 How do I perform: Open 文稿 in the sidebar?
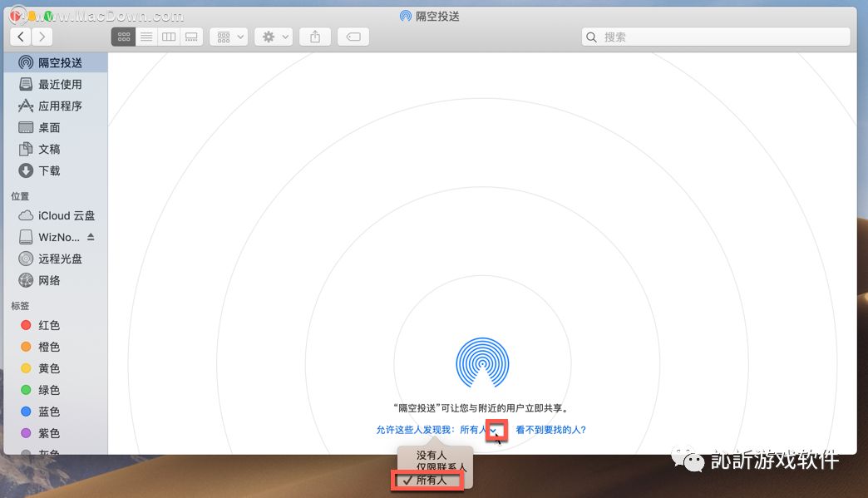pos(56,149)
